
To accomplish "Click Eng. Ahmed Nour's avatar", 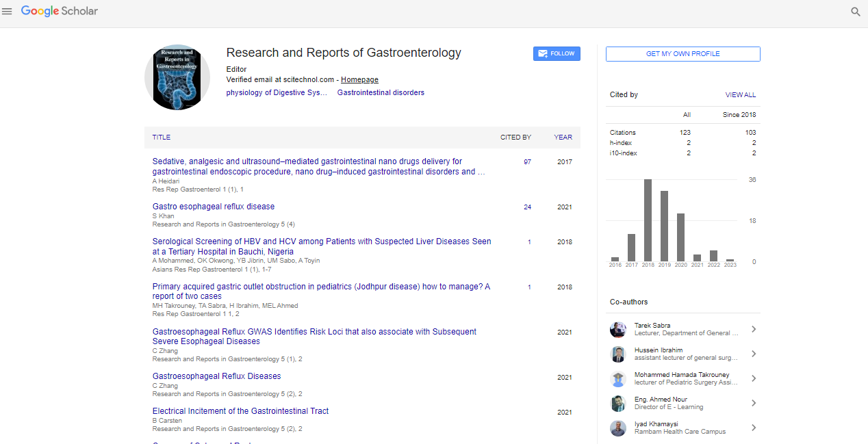I will click(x=618, y=404).
